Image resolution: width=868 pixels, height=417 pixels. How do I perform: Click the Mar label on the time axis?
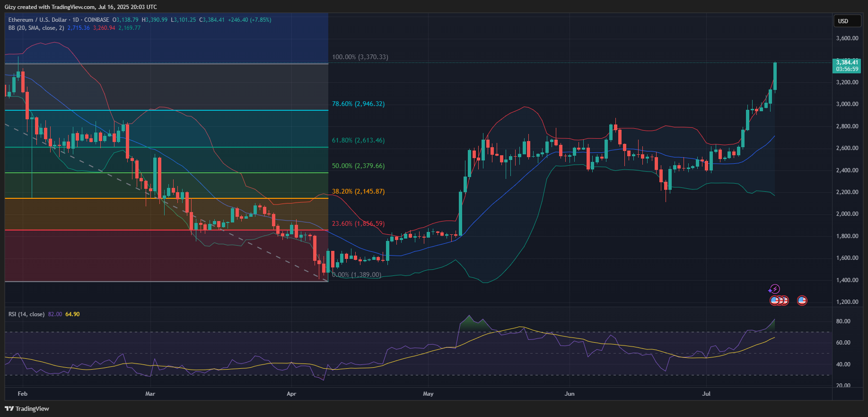150,394
